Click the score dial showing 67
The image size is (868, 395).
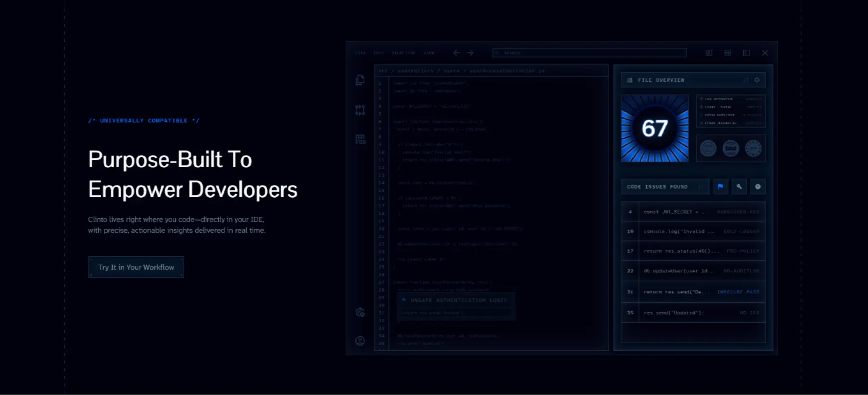pyautogui.click(x=655, y=128)
